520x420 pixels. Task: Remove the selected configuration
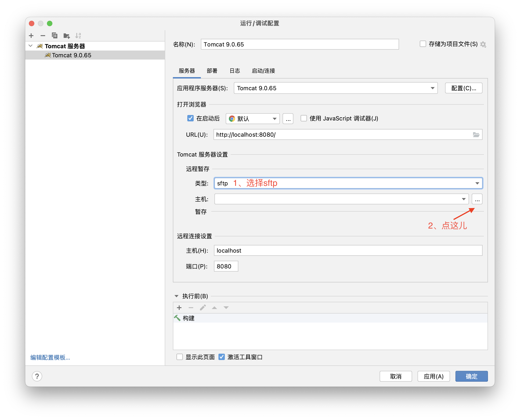(x=43, y=36)
